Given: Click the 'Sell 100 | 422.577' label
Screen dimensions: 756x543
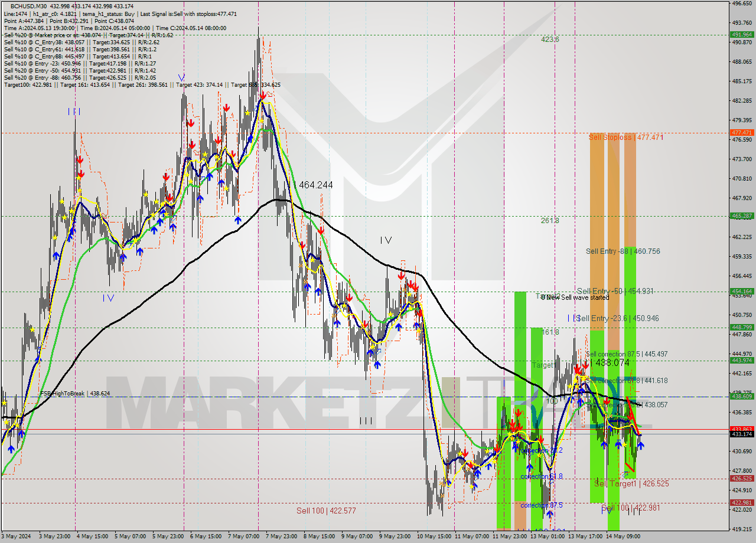Looking at the screenshot, I should click(326, 511).
